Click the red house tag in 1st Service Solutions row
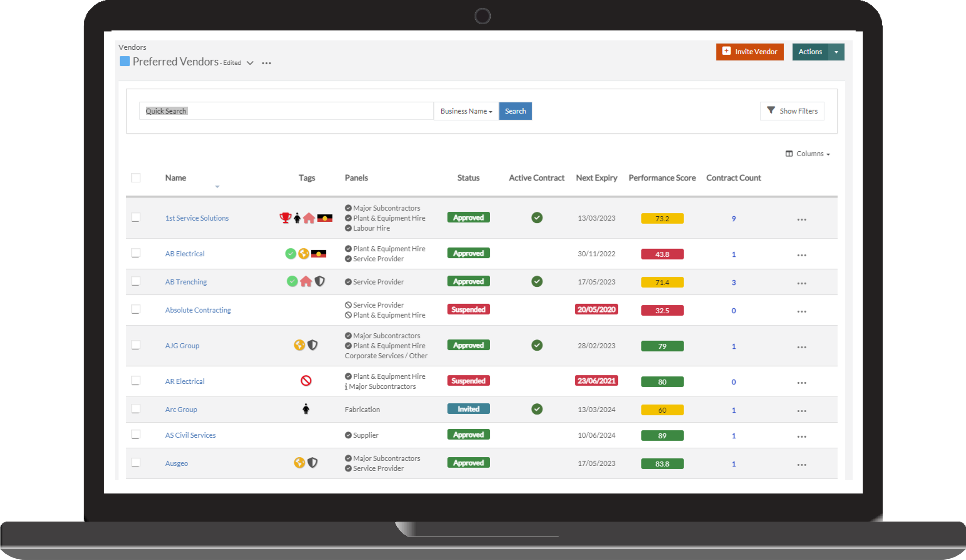 [309, 218]
